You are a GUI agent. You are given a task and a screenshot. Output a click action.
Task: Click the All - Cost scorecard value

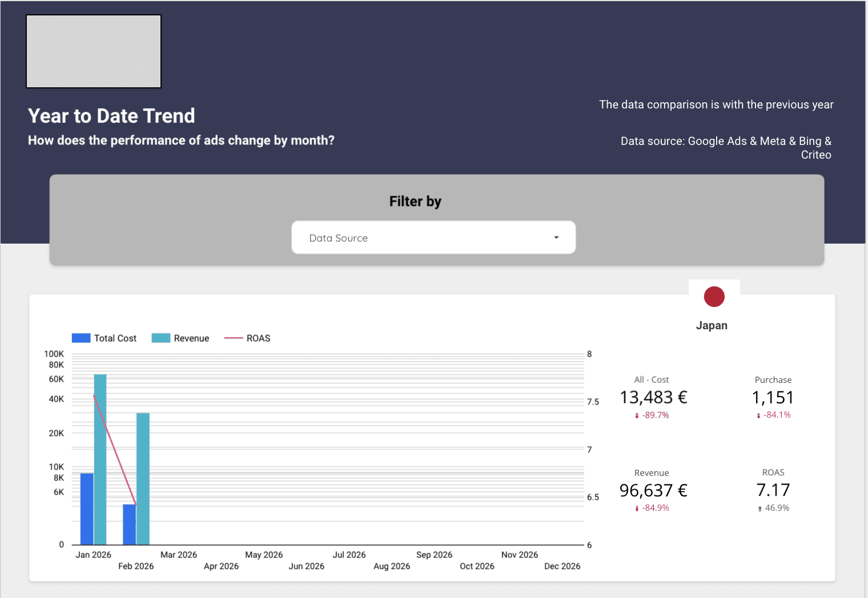653,397
